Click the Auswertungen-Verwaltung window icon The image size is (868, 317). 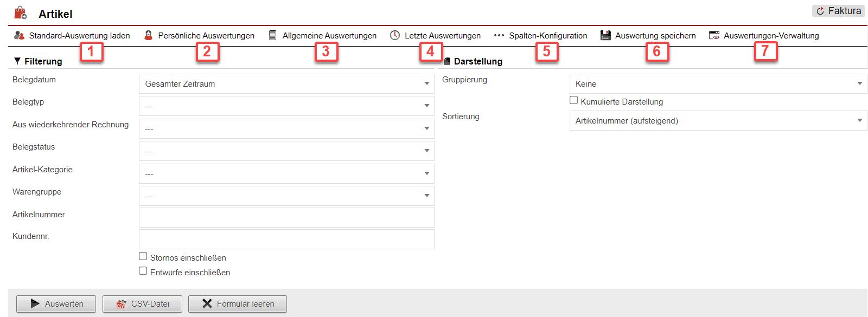[x=714, y=35]
